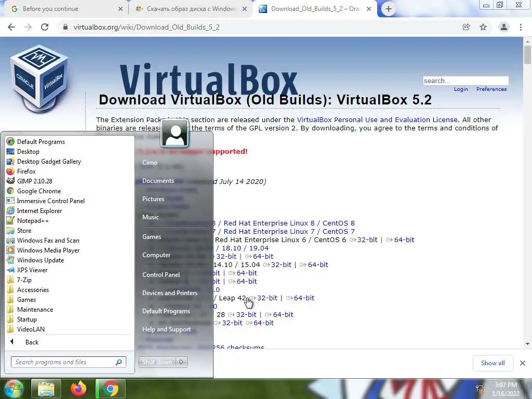Click Chrome icon on the taskbar

[x=111, y=389]
